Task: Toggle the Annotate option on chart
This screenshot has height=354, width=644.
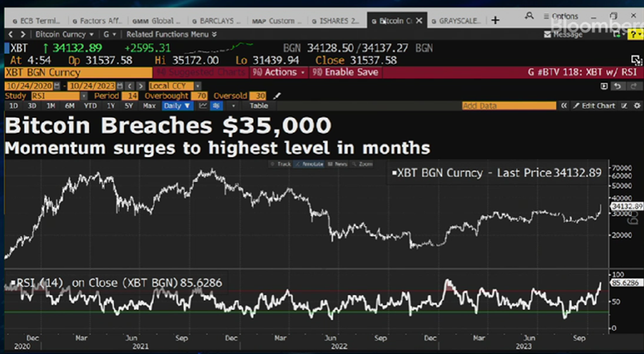Action: [x=312, y=164]
